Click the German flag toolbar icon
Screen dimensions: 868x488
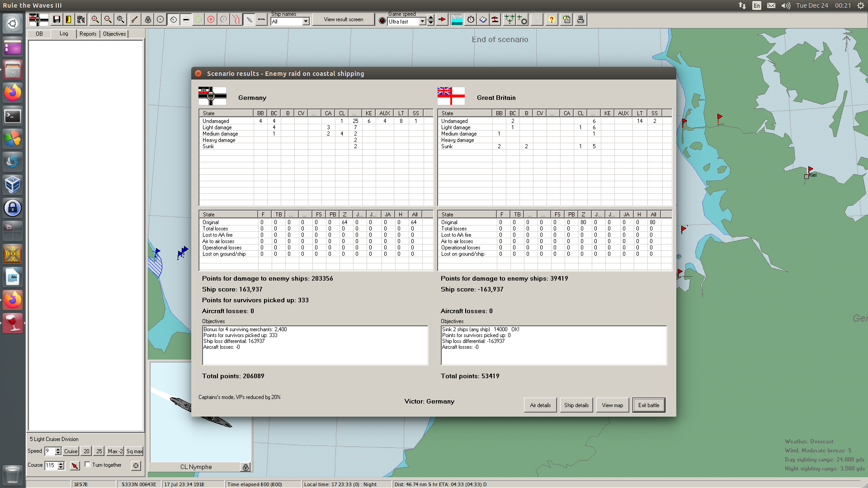pyautogui.click(x=38, y=19)
